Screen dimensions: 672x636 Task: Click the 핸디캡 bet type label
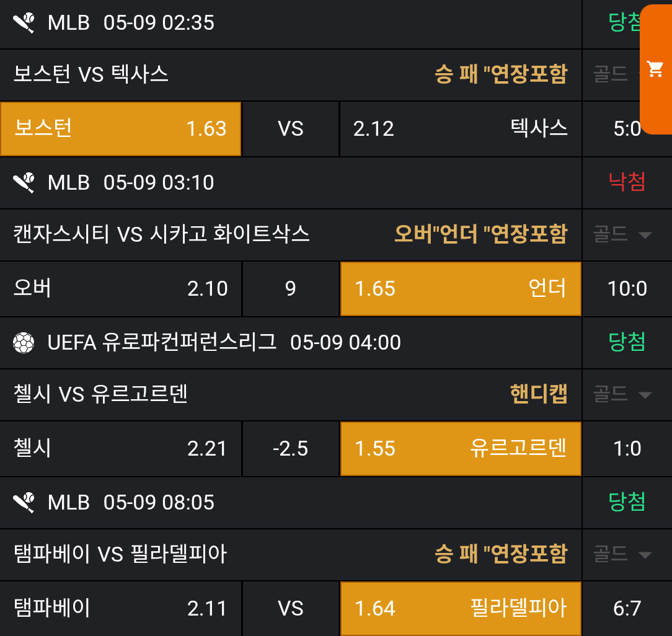538,394
